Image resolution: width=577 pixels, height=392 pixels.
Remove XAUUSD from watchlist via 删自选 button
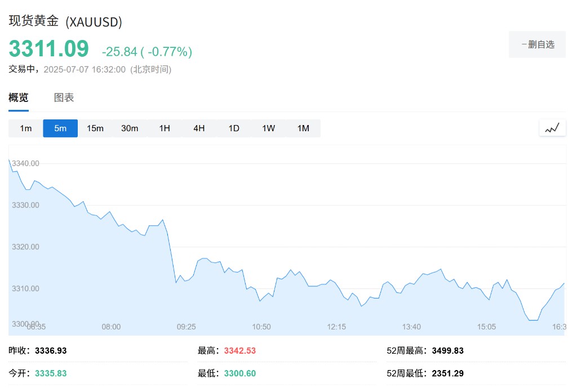pyautogui.click(x=538, y=44)
